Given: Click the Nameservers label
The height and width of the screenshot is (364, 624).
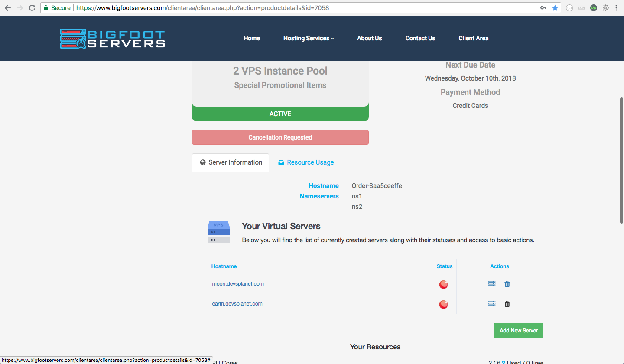Looking at the screenshot, I should pyautogui.click(x=319, y=196).
